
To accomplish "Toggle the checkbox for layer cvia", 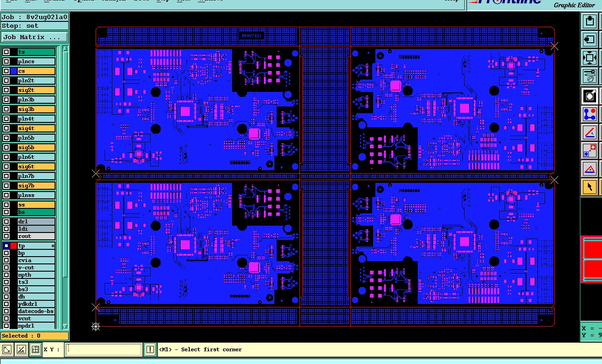I will (6, 260).
